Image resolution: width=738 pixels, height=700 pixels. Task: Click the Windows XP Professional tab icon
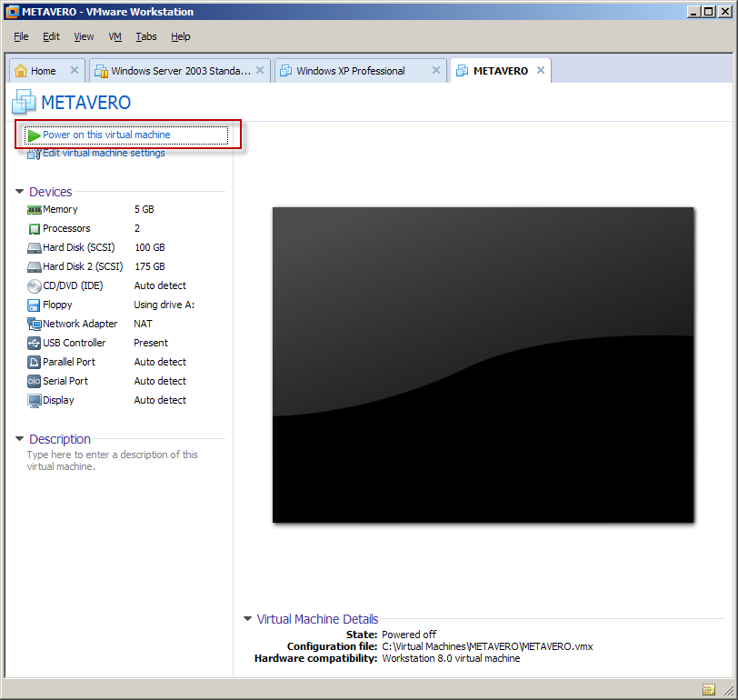[285, 71]
